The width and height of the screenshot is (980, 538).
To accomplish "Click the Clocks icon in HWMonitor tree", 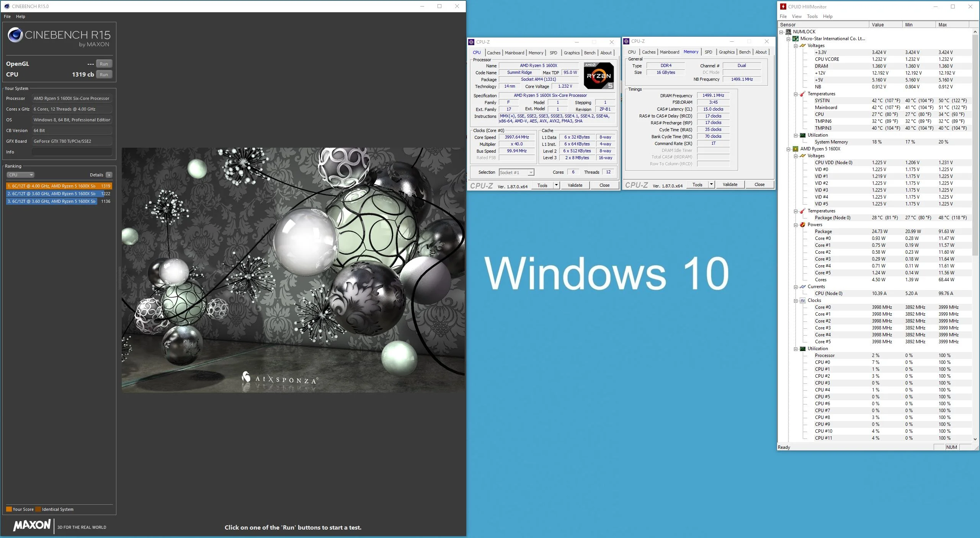I will click(803, 300).
